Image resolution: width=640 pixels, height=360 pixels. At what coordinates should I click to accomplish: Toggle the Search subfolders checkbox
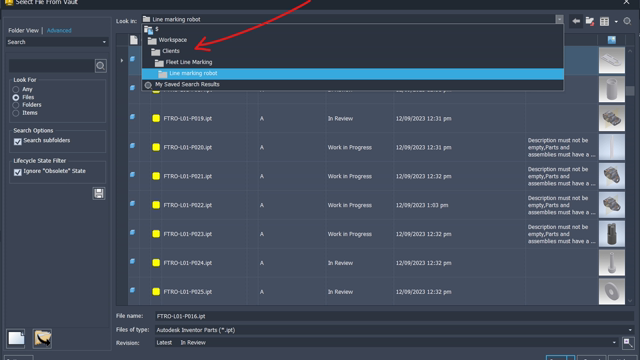click(x=18, y=141)
